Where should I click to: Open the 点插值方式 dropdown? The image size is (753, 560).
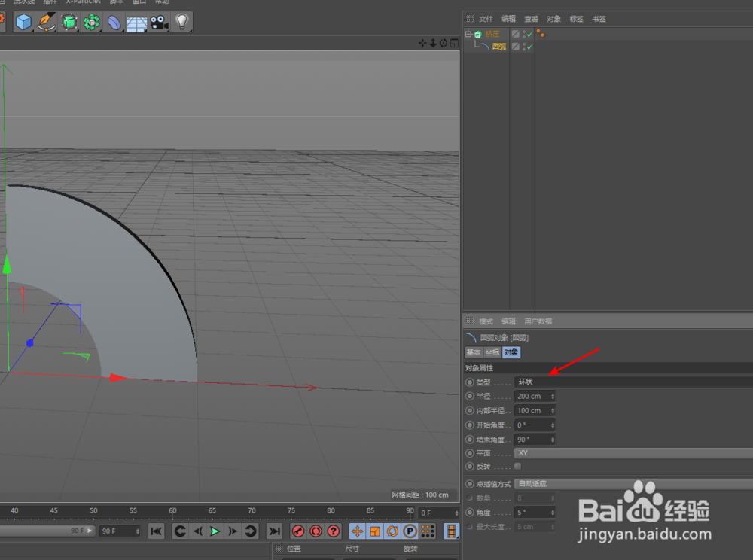click(x=633, y=484)
